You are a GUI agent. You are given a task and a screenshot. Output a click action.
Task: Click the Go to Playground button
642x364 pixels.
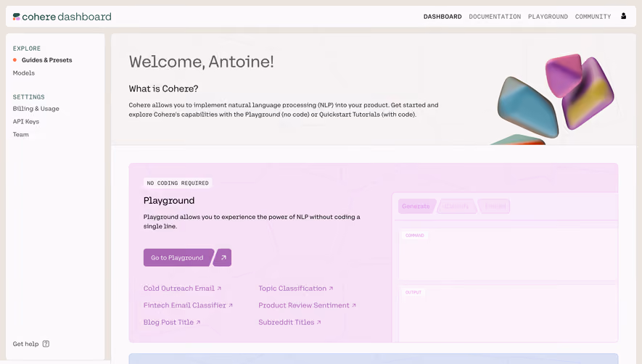point(178,257)
